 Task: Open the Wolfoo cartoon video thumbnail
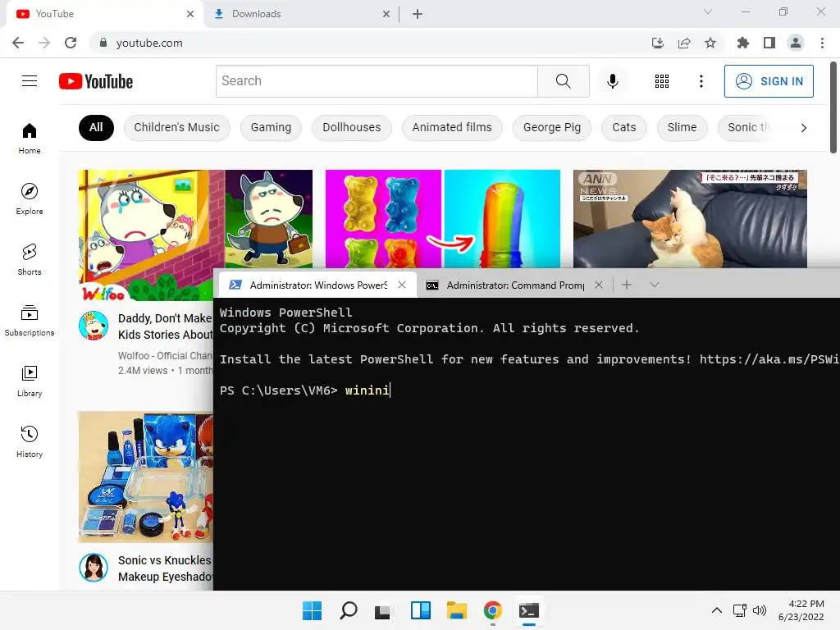pyautogui.click(x=195, y=220)
